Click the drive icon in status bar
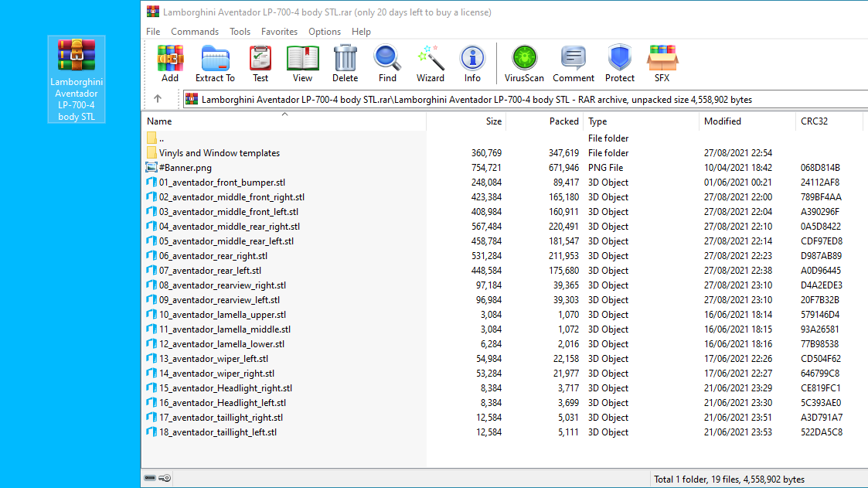Viewport: 868px width, 488px height. pos(150,477)
